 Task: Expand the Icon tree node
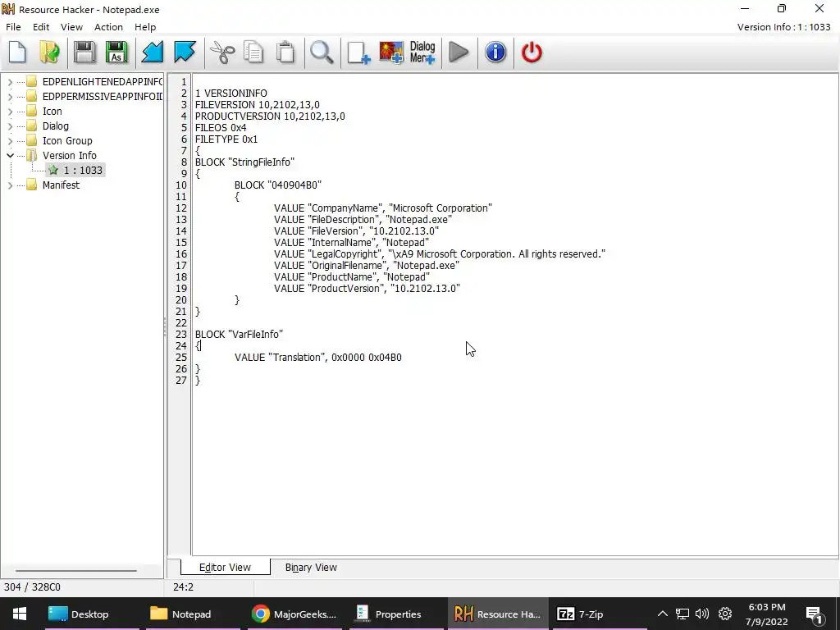click(x=10, y=112)
